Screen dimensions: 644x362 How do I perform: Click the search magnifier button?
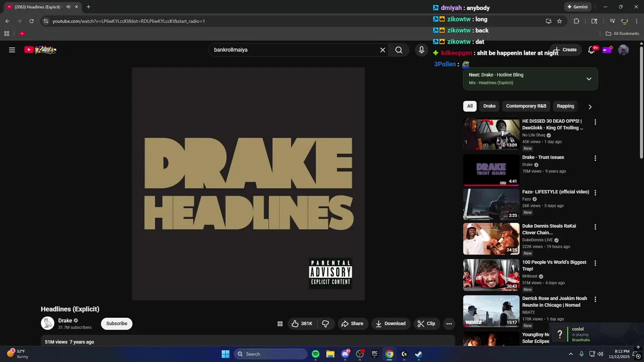399,50
